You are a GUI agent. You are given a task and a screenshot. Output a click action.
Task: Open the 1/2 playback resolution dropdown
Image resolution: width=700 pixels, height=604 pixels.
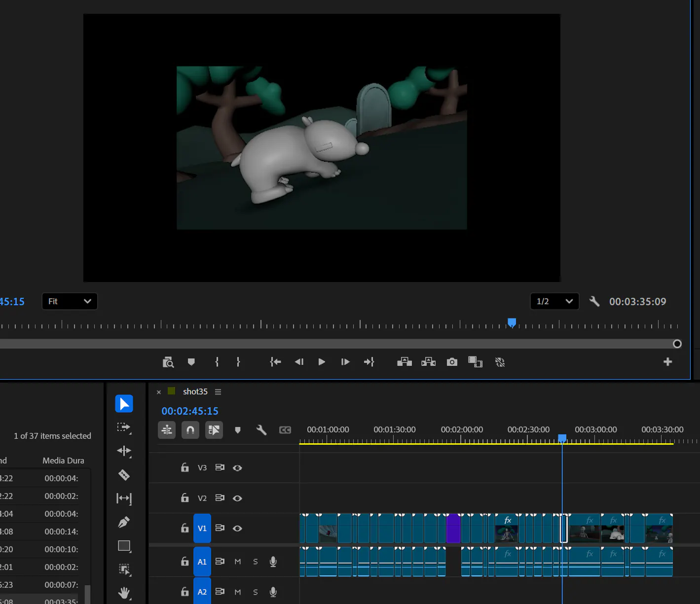point(555,301)
